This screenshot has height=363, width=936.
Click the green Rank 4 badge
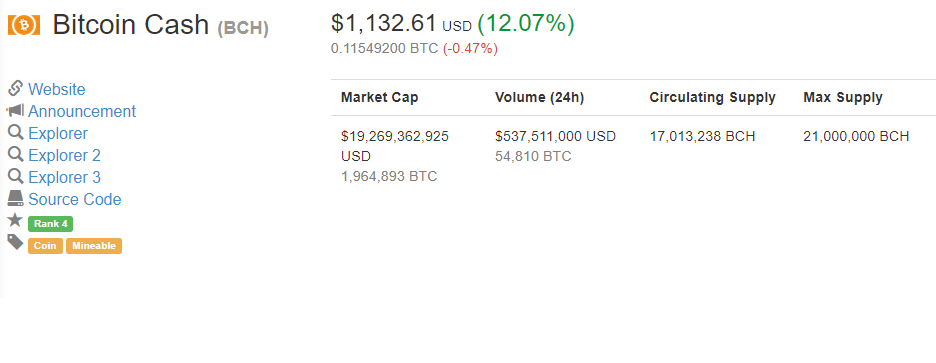point(50,224)
